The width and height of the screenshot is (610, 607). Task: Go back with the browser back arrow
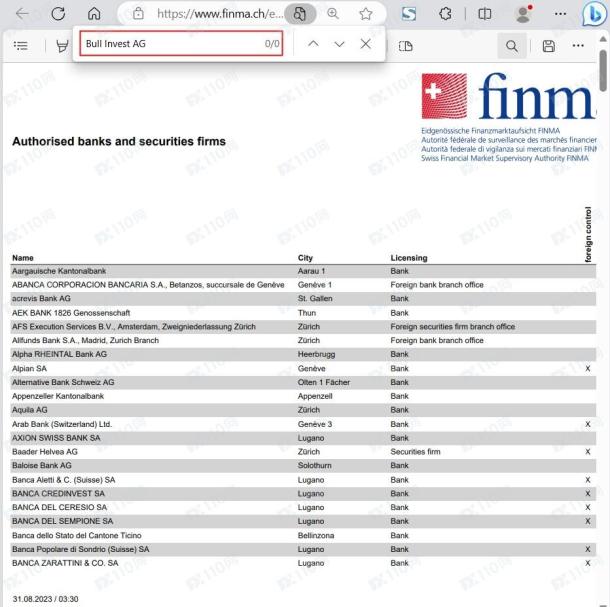22,14
